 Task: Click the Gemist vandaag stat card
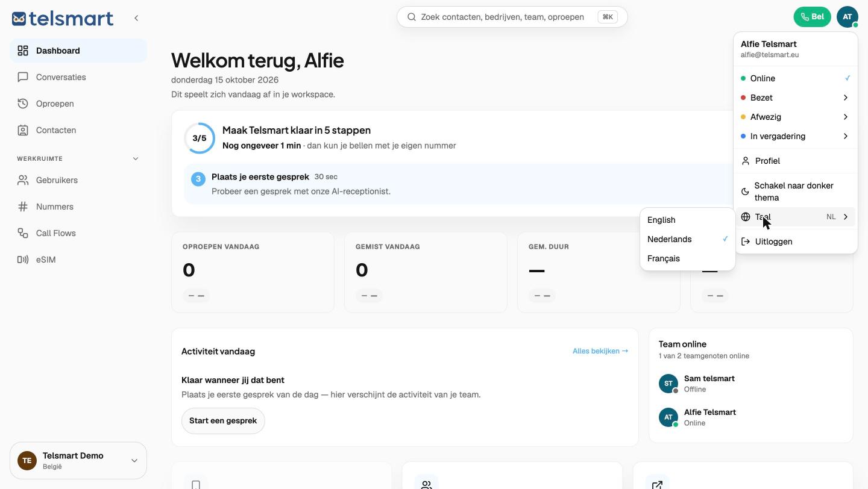point(426,273)
